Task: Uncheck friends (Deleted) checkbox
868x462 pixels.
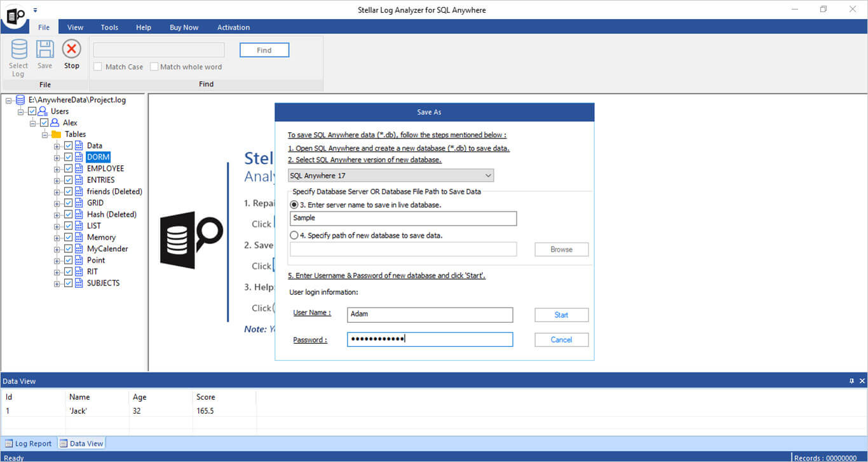Action: 68,191
